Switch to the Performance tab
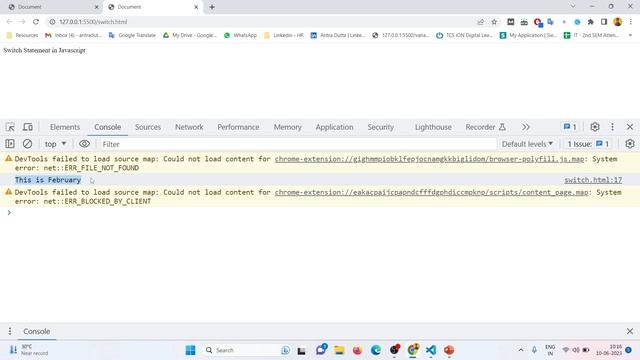This screenshot has width=640, height=360. tap(238, 127)
